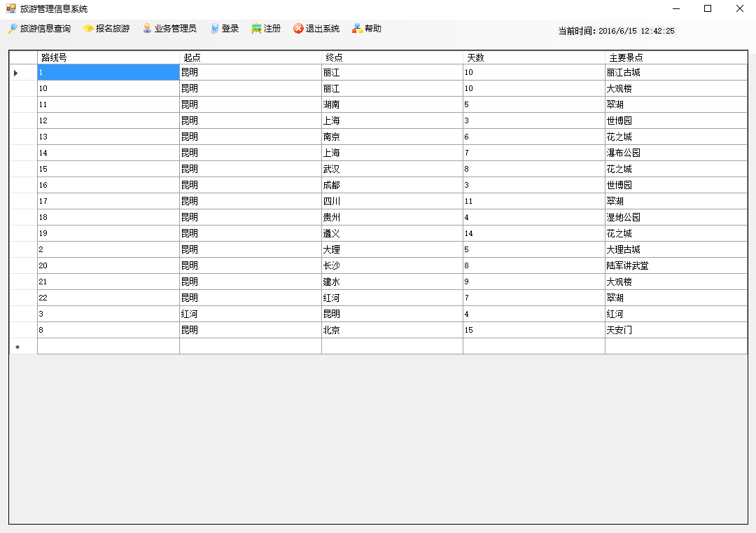Sort the table by the 路线号 column header

point(108,57)
